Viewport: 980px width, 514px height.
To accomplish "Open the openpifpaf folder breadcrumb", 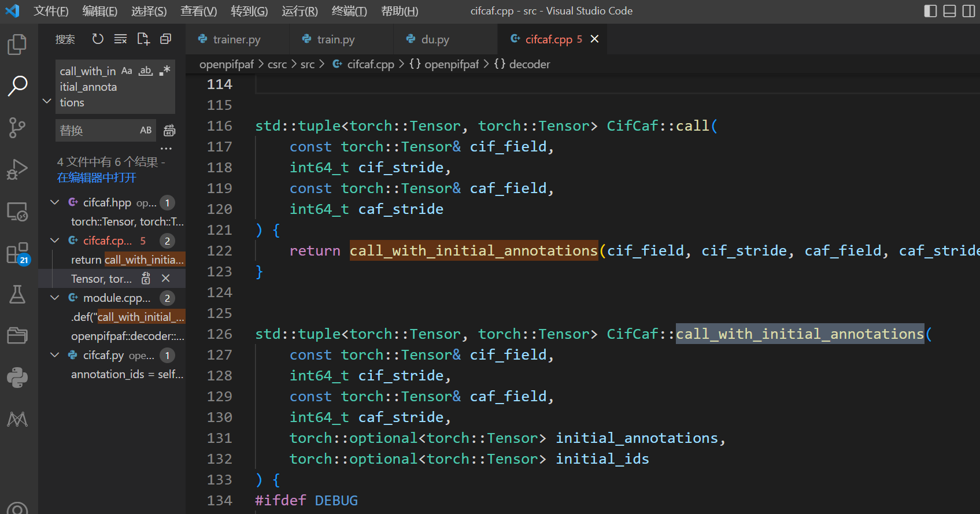I will click(227, 64).
